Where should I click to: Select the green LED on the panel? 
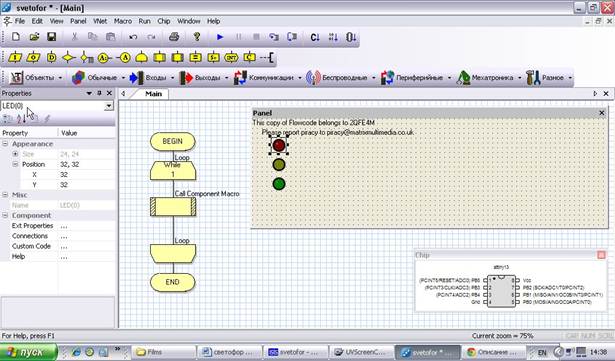(279, 184)
